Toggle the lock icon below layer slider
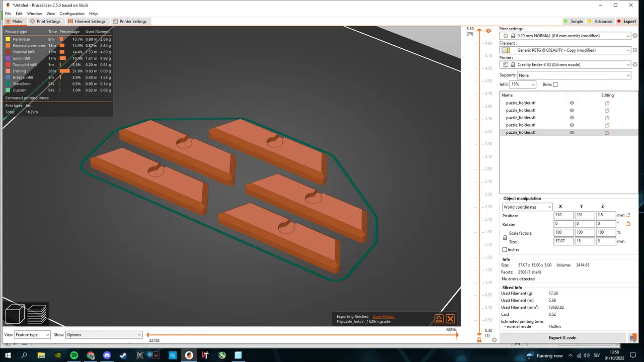This screenshot has height=362, width=644. [479, 340]
